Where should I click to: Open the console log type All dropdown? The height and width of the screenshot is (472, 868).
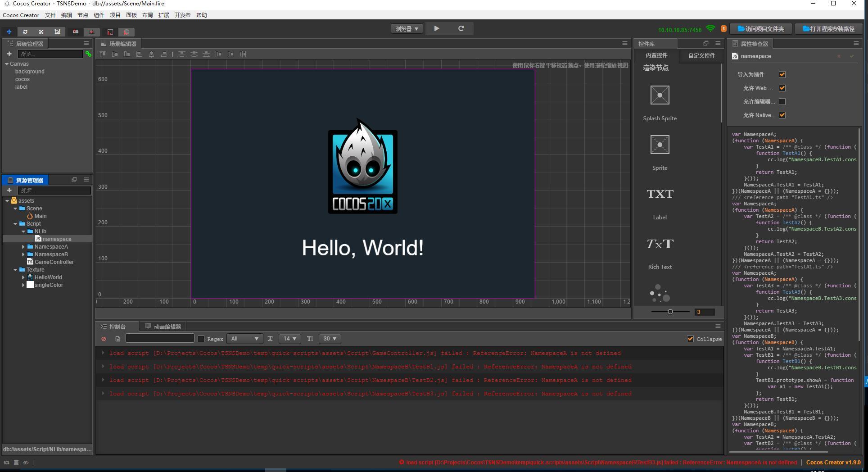click(x=244, y=339)
